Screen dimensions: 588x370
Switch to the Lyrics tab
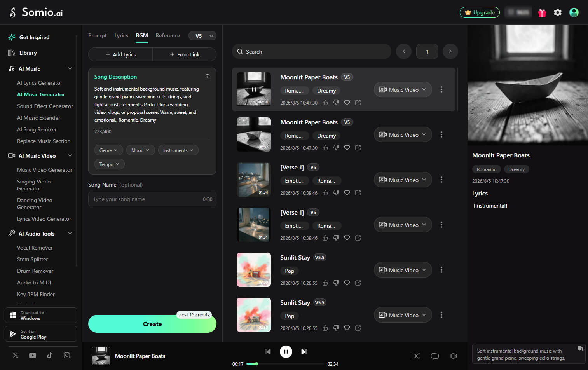[x=121, y=35]
